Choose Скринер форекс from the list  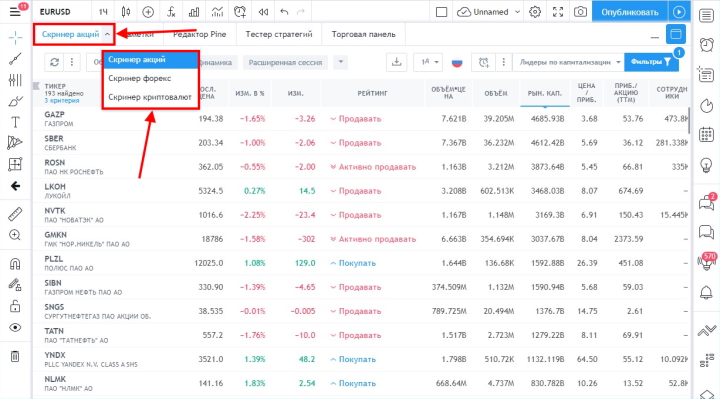(x=140, y=79)
